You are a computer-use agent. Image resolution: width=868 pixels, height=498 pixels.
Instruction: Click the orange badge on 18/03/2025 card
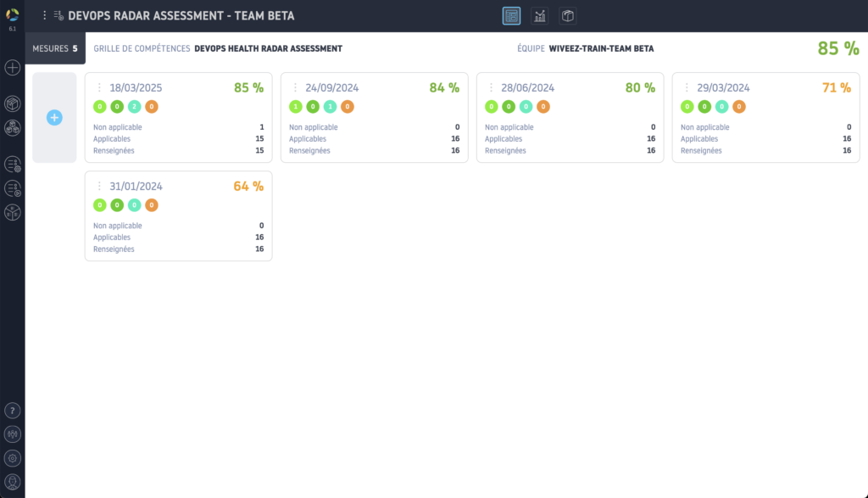tap(152, 107)
